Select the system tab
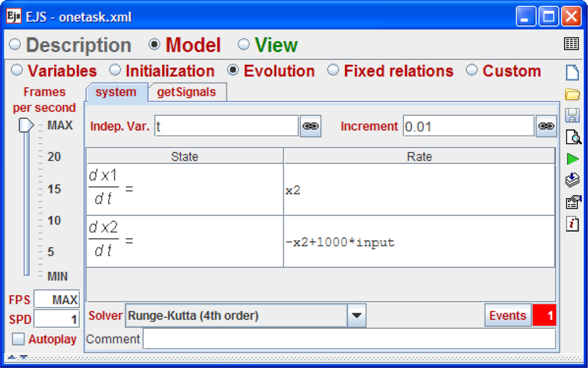The width and height of the screenshot is (588, 368). [116, 92]
